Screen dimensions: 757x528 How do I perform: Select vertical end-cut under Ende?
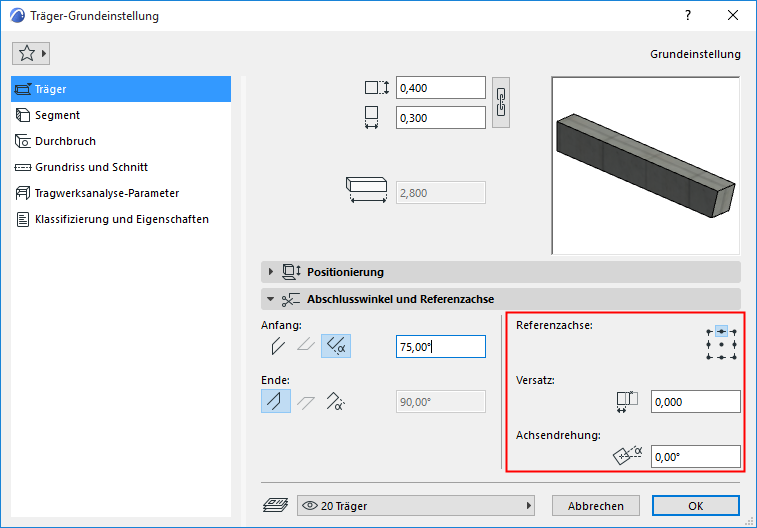click(x=276, y=401)
